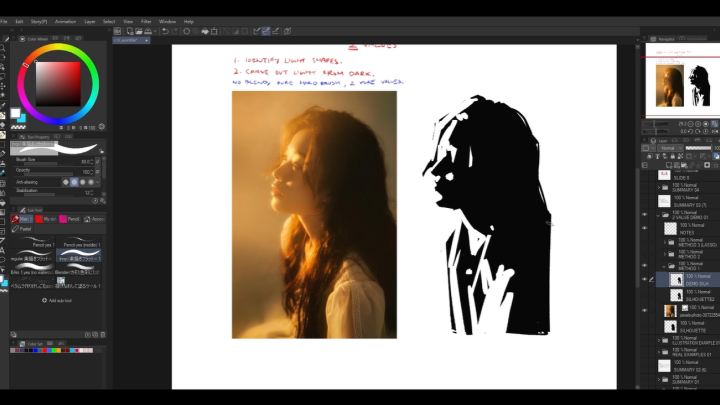Select the second Anti-aliasing level option
This screenshot has height=405, width=720.
pos(74,182)
